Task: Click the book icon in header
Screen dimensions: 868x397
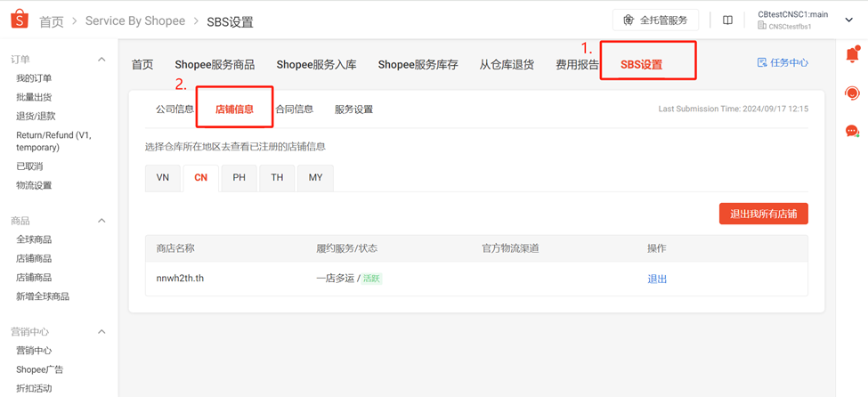Action: [x=727, y=20]
